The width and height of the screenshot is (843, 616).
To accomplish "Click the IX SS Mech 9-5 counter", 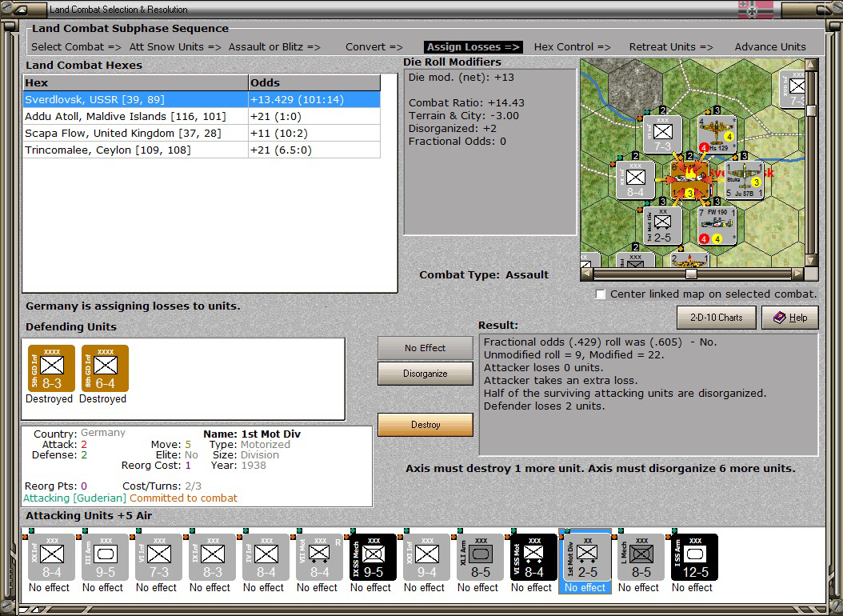I will (373, 557).
